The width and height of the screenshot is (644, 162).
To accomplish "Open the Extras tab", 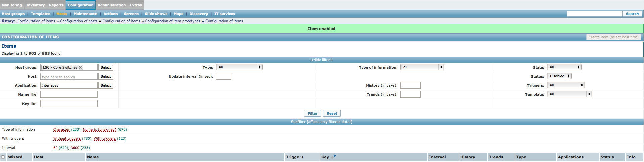I will pos(136,5).
